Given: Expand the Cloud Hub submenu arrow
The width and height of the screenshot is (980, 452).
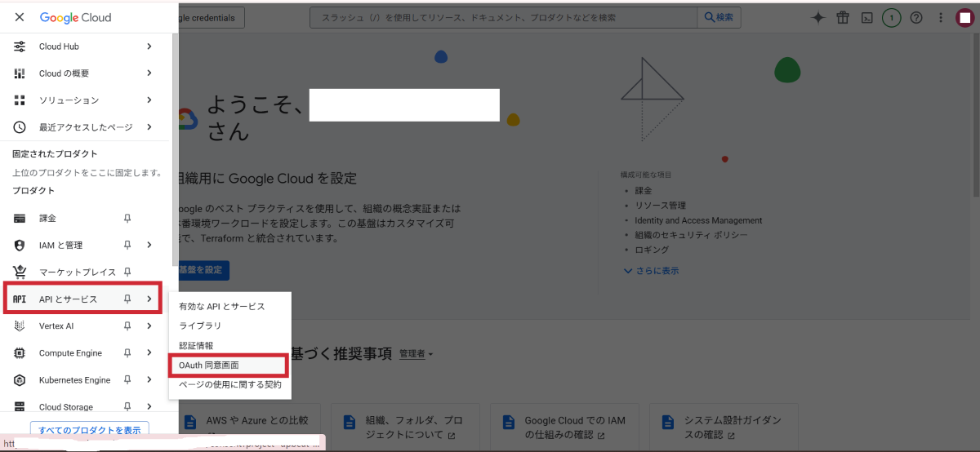Looking at the screenshot, I should click(x=149, y=47).
